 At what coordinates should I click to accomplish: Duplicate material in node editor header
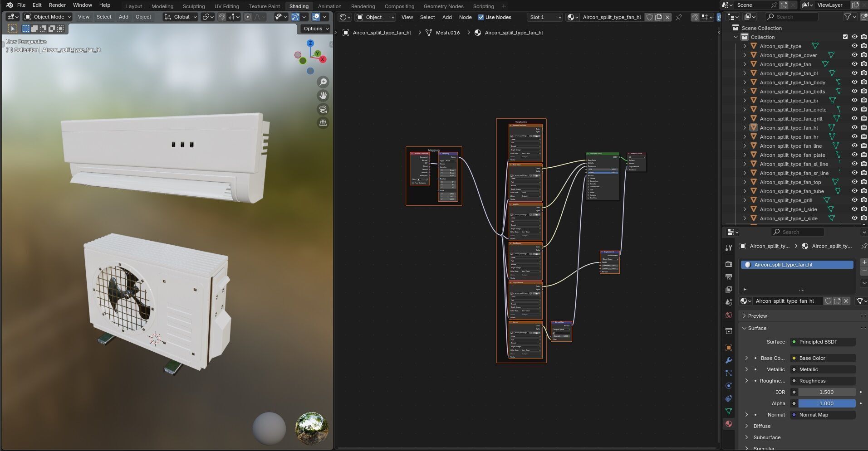(658, 17)
